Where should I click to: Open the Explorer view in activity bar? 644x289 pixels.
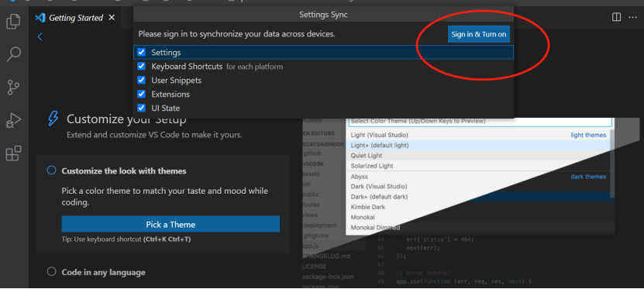13,22
